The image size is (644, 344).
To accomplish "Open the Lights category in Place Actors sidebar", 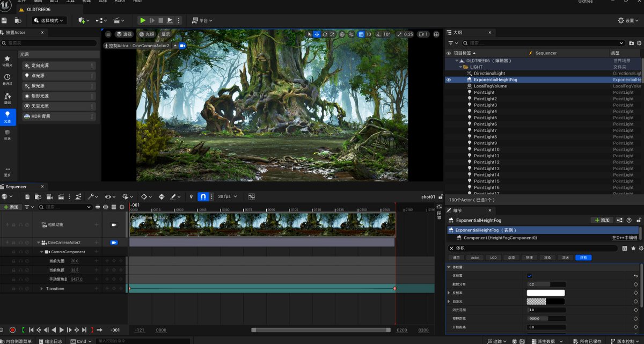I will click(8, 116).
